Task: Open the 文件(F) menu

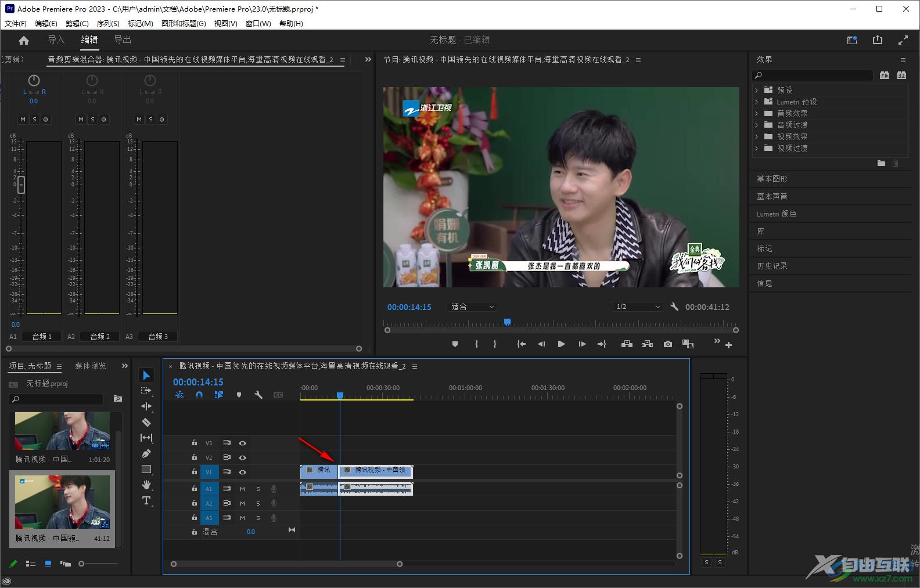Action: click(16, 24)
